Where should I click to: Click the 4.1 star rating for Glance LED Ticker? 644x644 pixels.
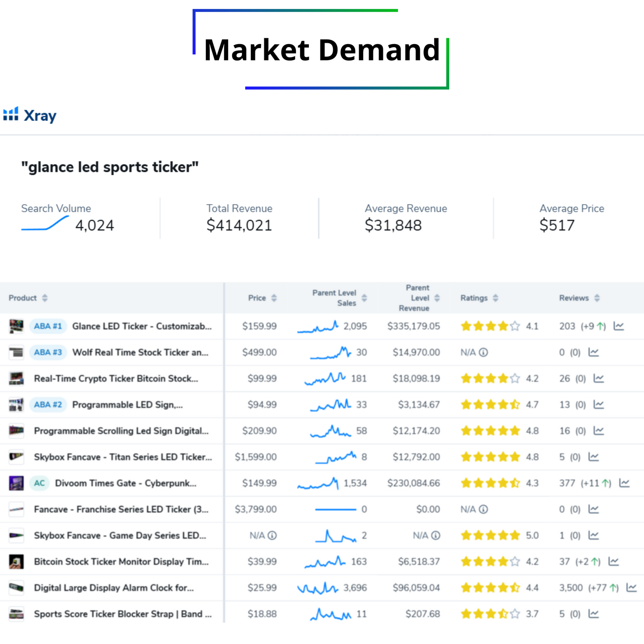[x=499, y=326]
